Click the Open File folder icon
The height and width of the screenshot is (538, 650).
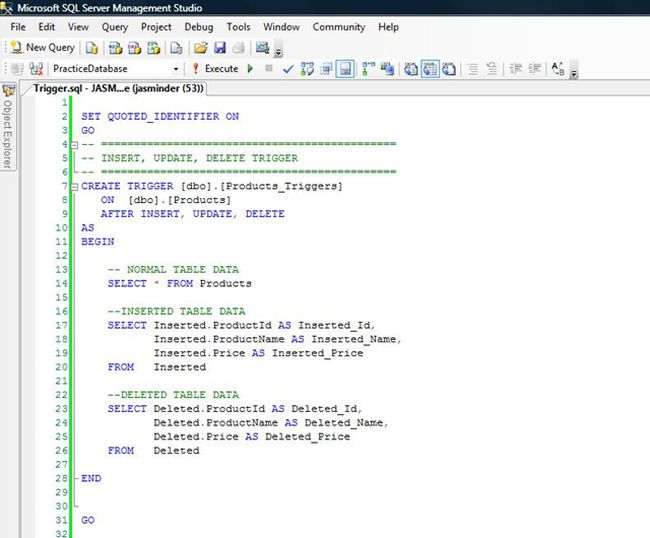(201, 47)
